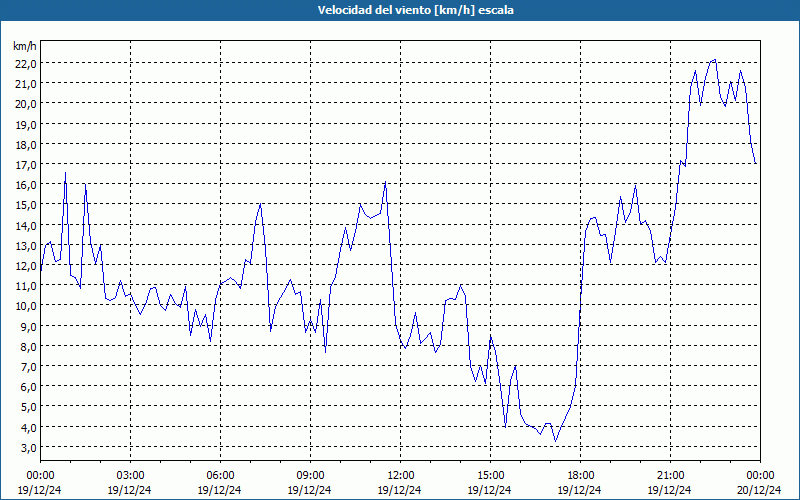
Task: Select the 13,0 y-axis value
Action: 26,245
